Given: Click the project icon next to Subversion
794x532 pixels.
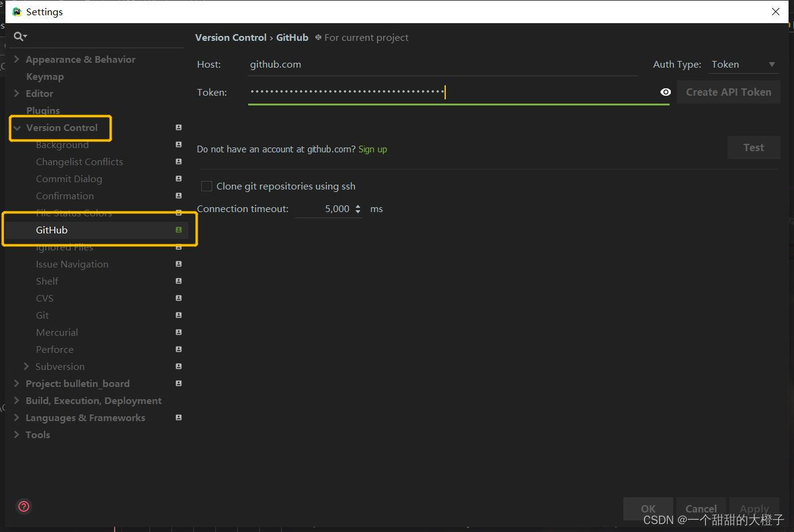Looking at the screenshot, I should [179, 366].
